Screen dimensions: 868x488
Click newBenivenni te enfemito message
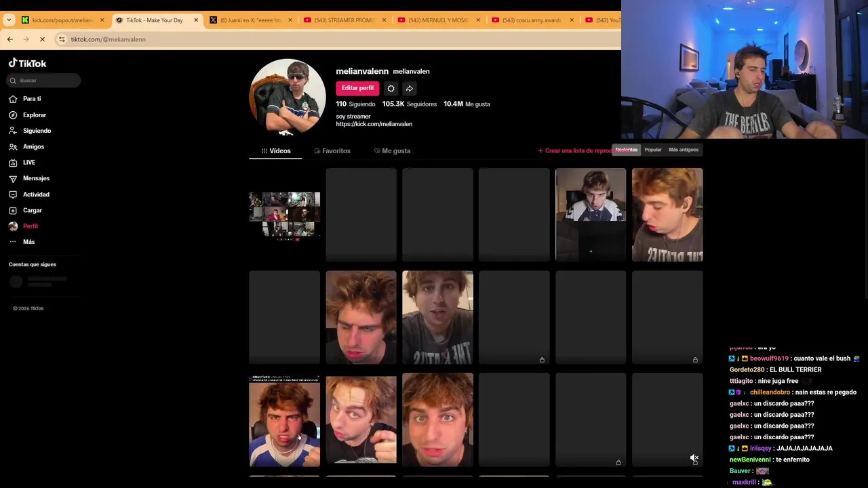pos(770,460)
